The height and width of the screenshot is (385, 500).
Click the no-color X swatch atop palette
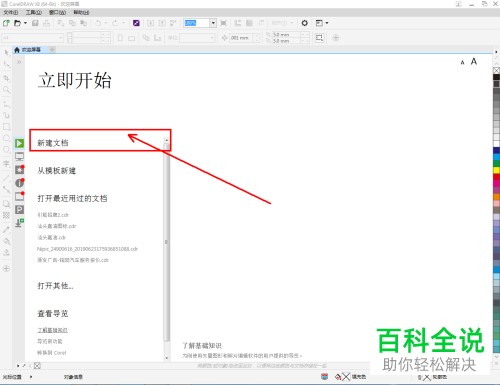tap(496, 70)
